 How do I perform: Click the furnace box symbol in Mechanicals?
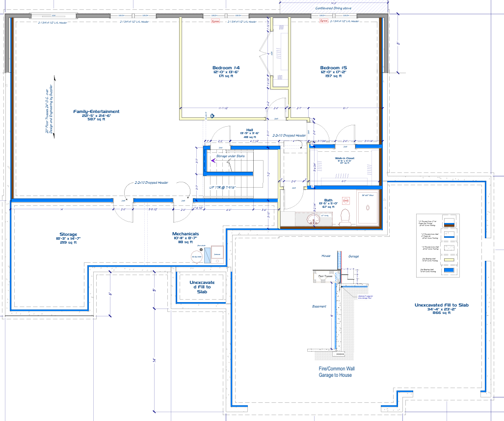click(217, 255)
